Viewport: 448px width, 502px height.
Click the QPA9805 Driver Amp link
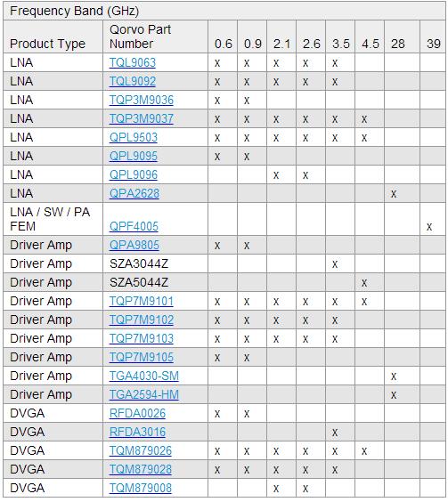point(134,245)
